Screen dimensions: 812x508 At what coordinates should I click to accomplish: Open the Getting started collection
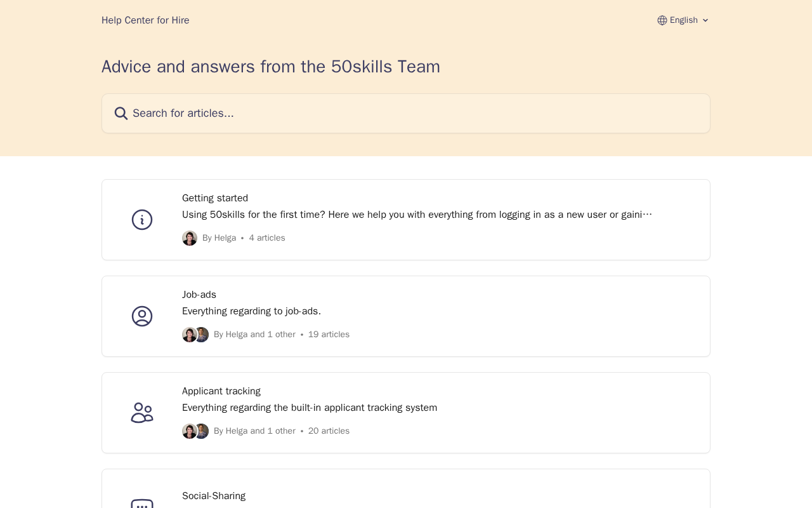215,198
